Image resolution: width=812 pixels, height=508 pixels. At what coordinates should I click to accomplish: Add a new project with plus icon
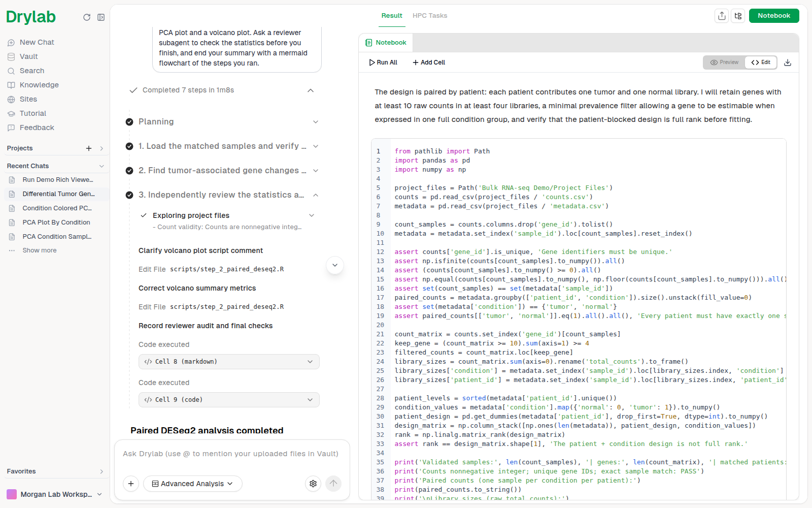click(x=89, y=148)
